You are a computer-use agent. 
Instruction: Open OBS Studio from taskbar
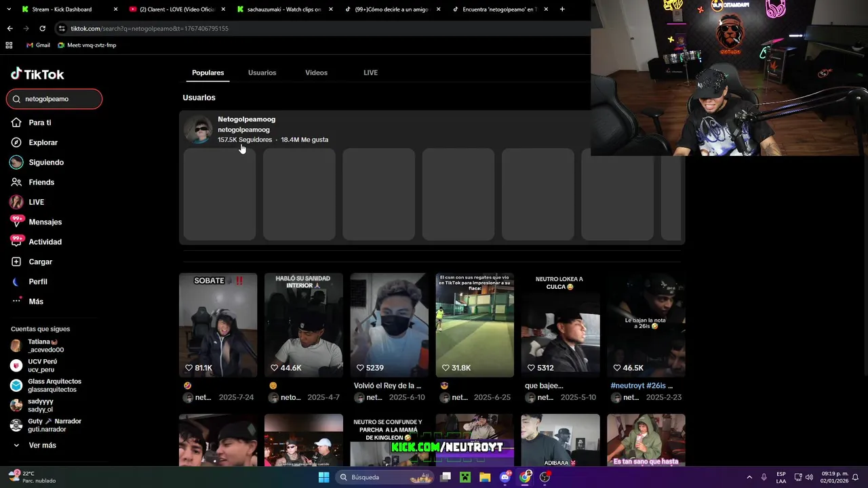coord(545,477)
